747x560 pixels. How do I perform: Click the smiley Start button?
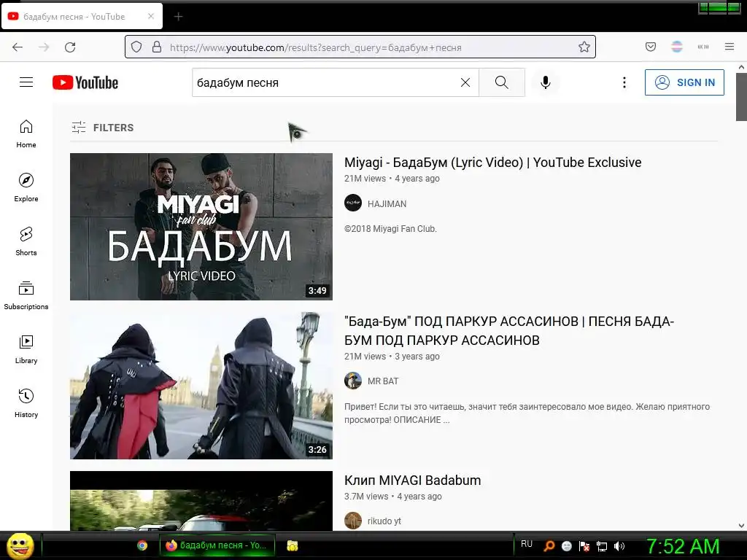tap(20, 545)
